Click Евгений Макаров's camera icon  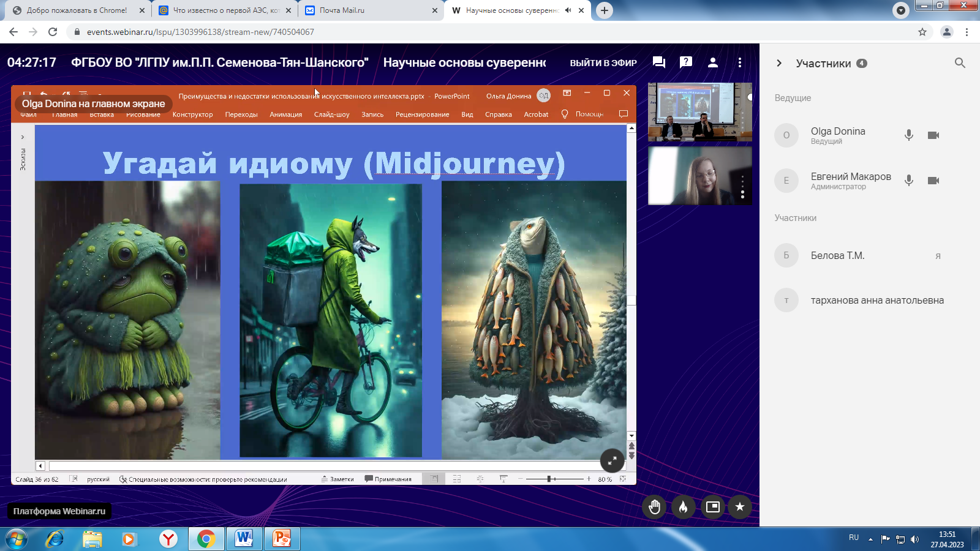point(933,181)
